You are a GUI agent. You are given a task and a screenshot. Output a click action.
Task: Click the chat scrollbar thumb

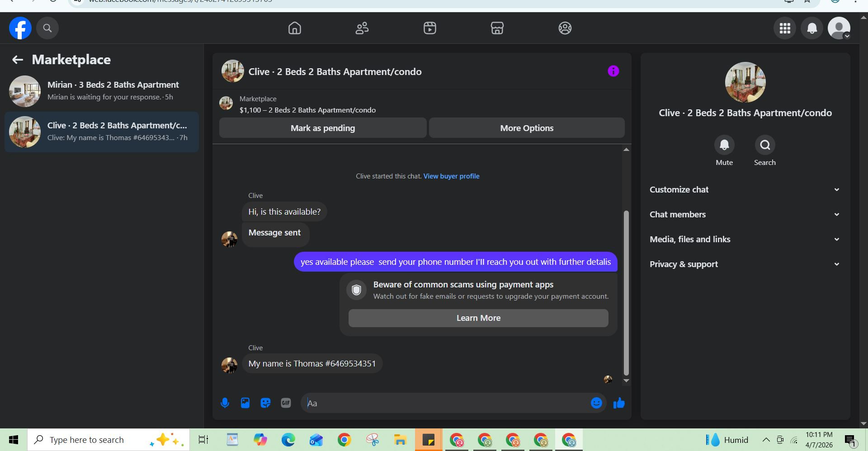(626, 293)
